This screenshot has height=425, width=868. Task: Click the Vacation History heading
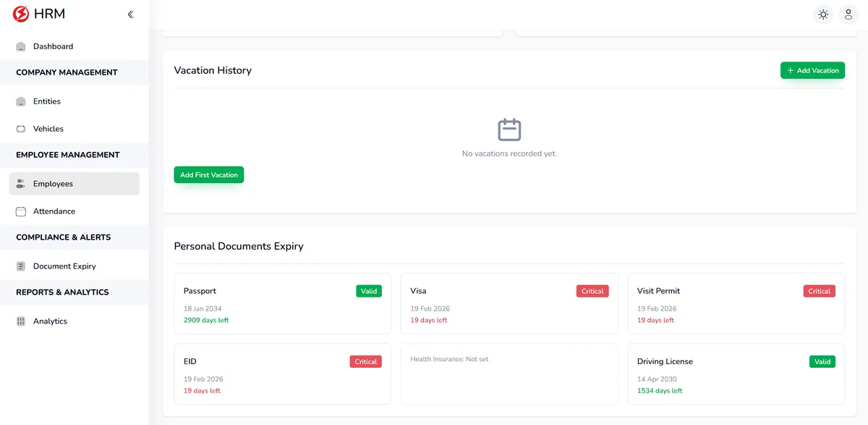pos(213,70)
